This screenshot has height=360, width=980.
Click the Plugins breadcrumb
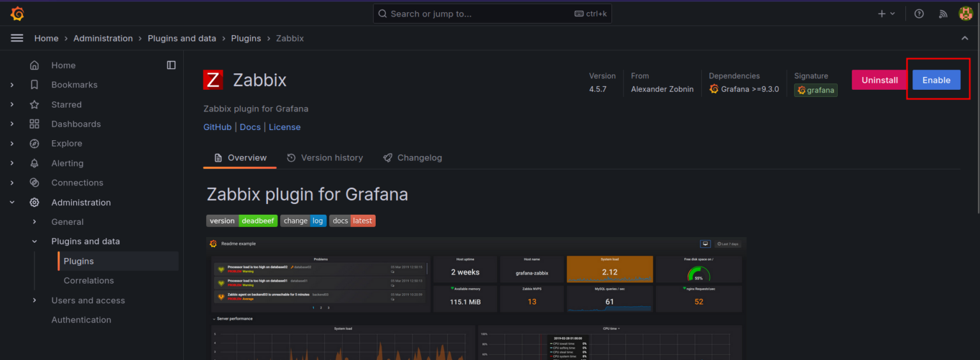click(x=246, y=38)
